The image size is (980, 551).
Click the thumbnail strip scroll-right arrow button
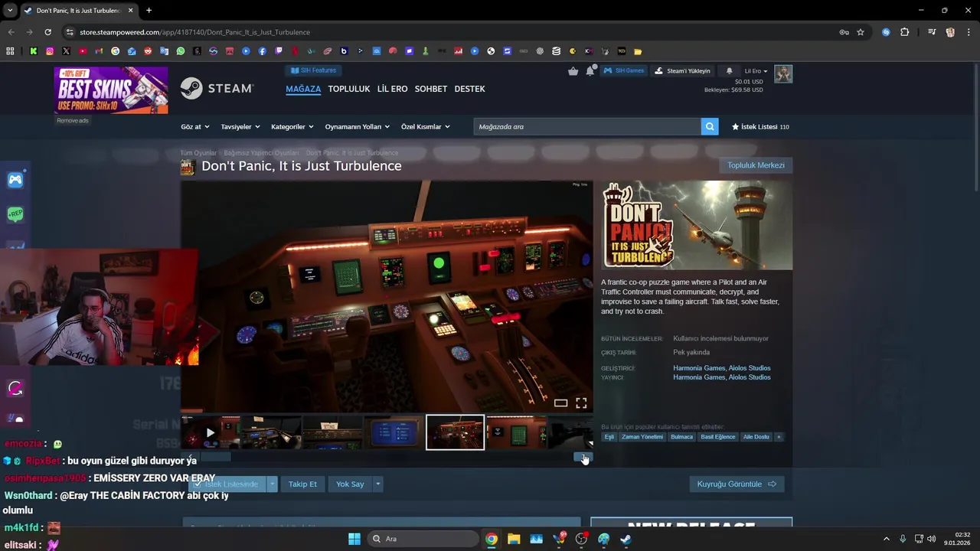583,458
